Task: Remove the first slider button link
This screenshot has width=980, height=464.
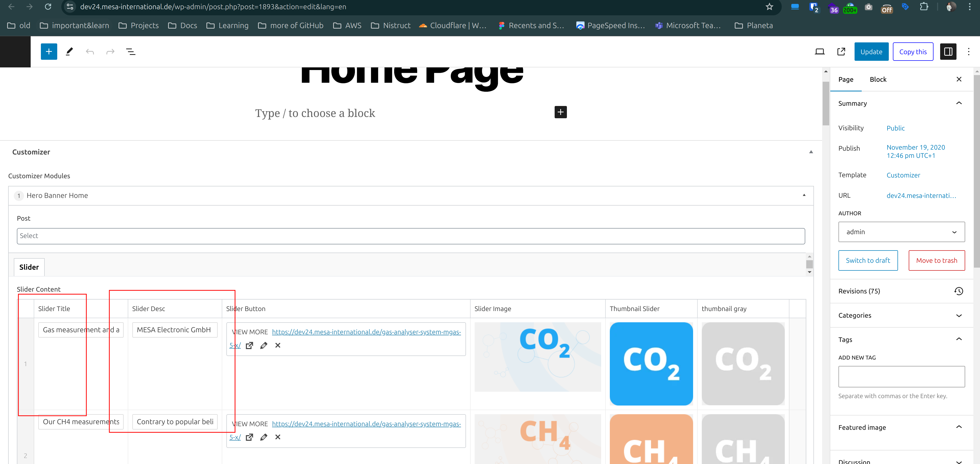Action: point(278,345)
